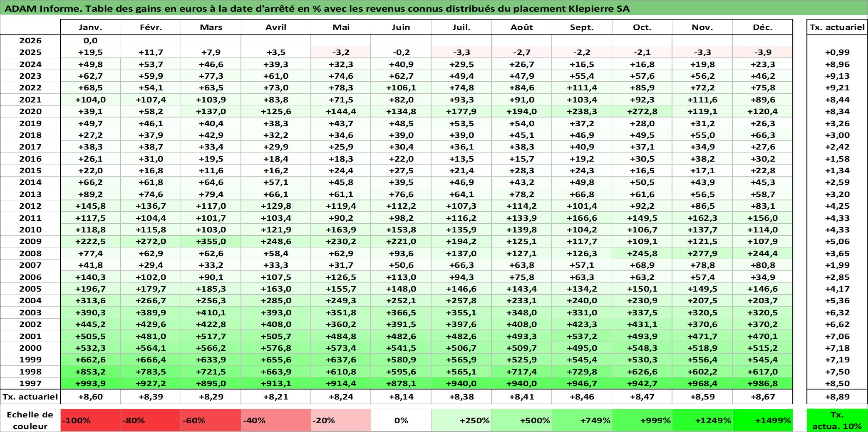The image size is (868, 432).
Task: Select the +8,67 actuarial rate under Déc.
Action: [x=763, y=397]
